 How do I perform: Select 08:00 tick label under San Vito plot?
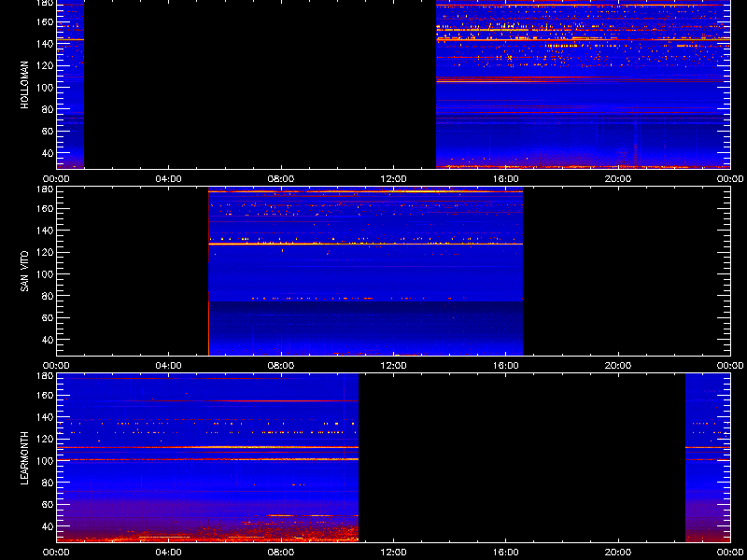coord(281,366)
